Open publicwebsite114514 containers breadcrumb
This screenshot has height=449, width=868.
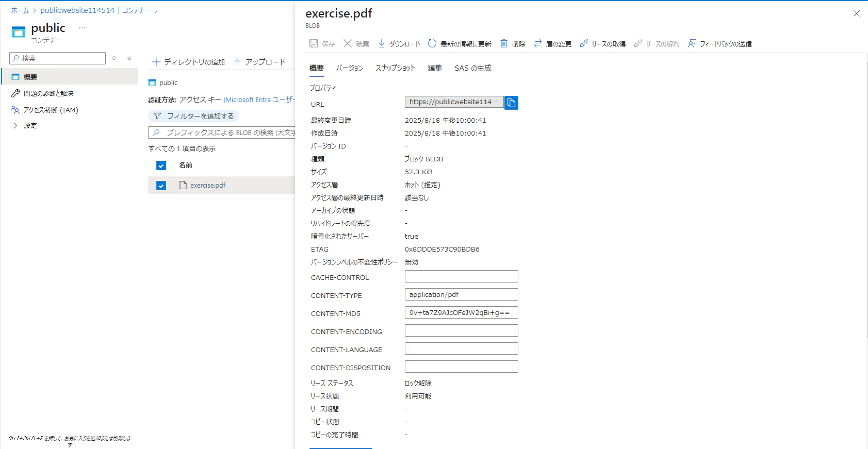pyautogui.click(x=95, y=10)
